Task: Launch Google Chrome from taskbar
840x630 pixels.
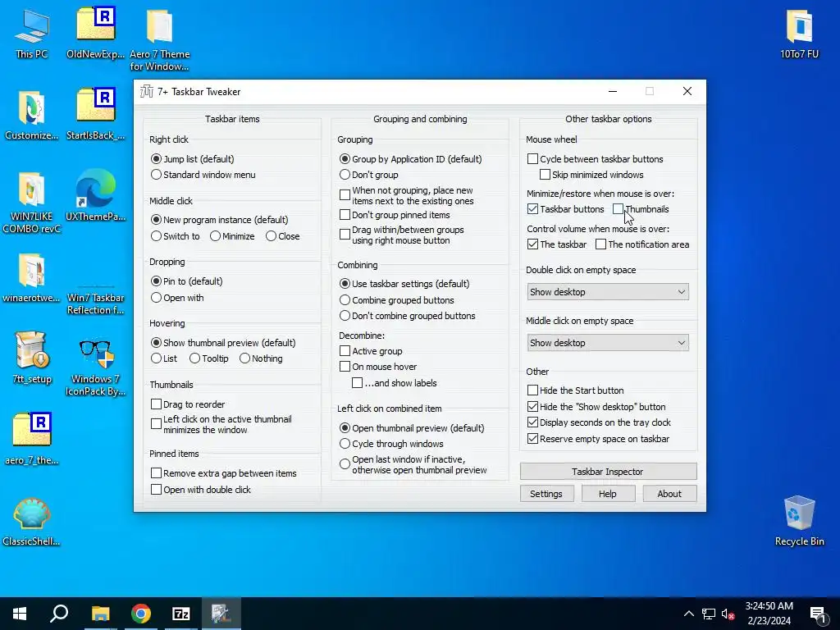Action: (141, 614)
